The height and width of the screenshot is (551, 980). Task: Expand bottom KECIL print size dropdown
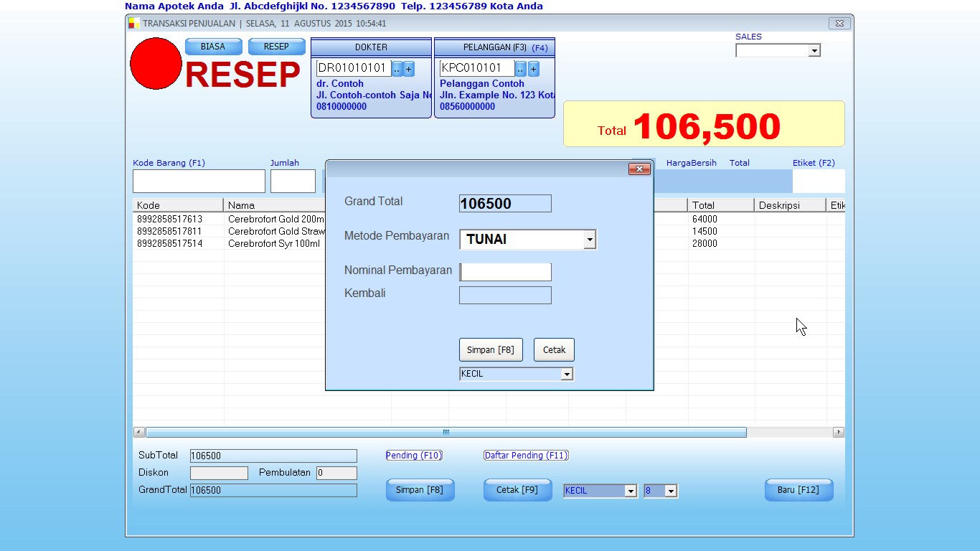631,491
